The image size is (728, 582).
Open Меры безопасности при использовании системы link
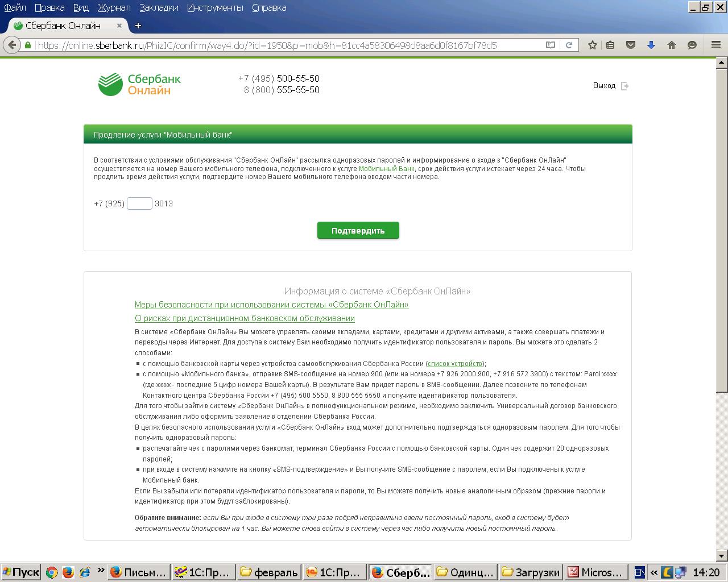coord(272,305)
